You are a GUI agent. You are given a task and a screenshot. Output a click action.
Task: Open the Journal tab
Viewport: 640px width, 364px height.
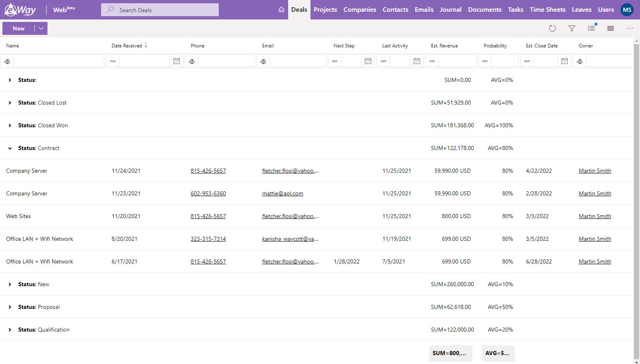450,10
